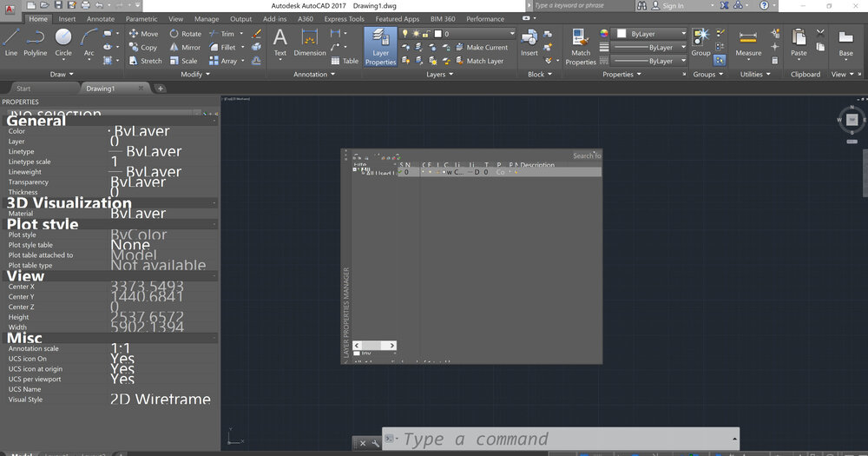Select the Line tool

click(x=11, y=43)
